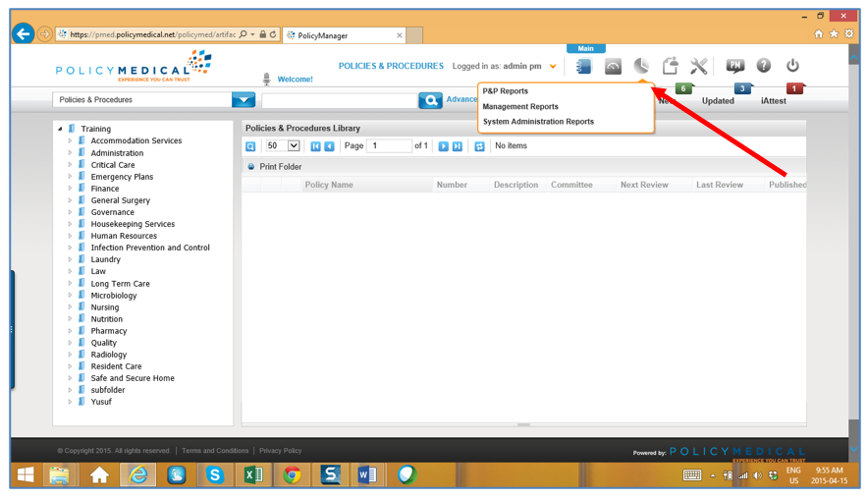Viewport: 868px width, 499px height.
Task: Expand the Critical Care folder
Action: (x=70, y=164)
